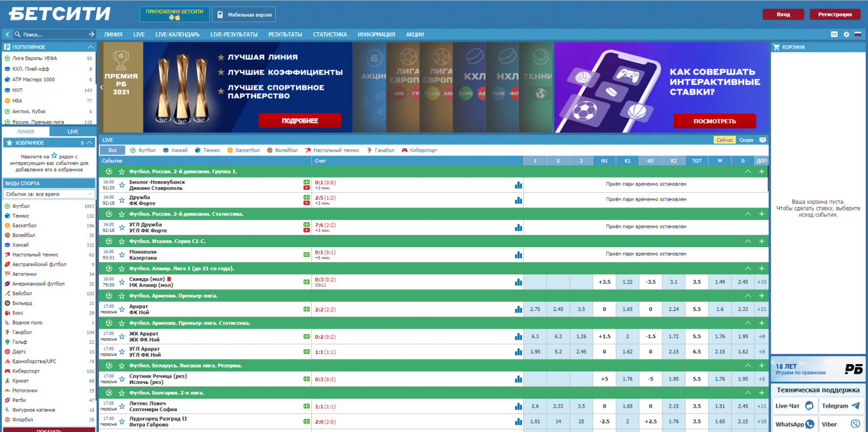Click the Russian flag language icon

tap(857, 34)
